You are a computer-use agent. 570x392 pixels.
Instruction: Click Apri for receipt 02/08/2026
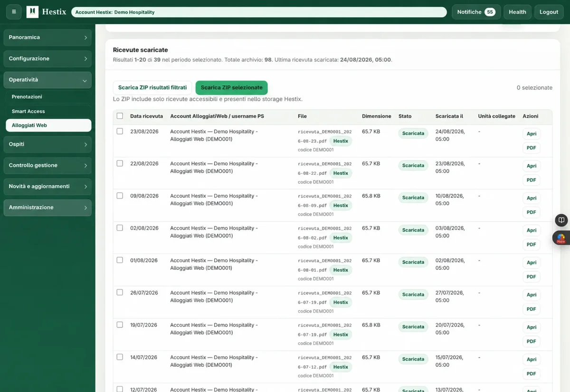(532, 230)
